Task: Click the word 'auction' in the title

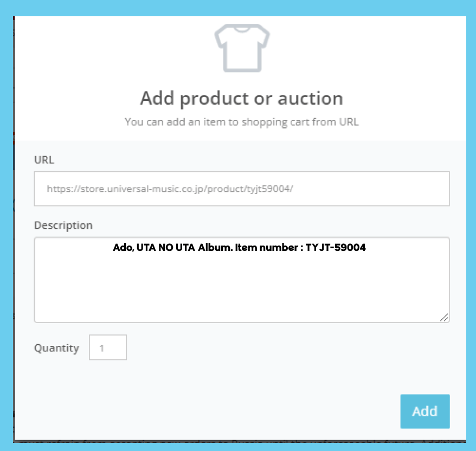Action: pyautogui.click(x=310, y=99)
